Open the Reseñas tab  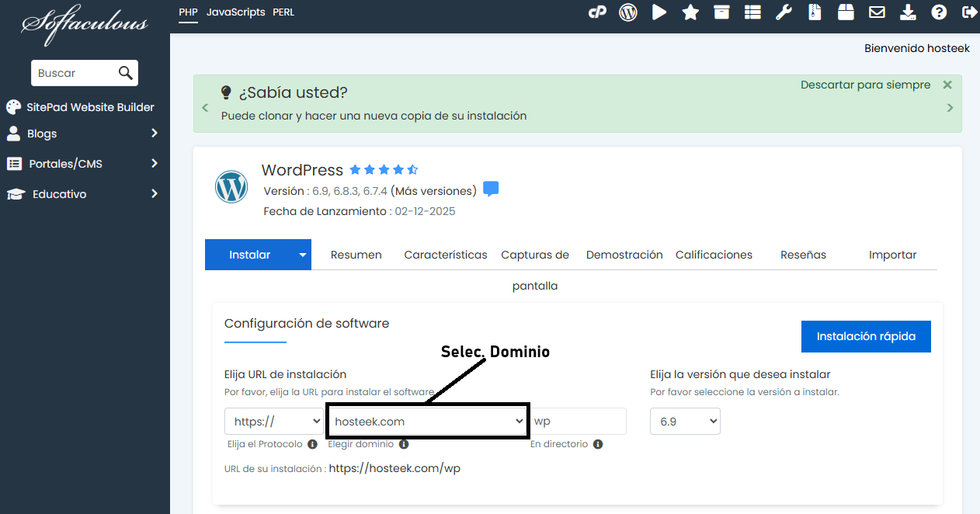click(x=803, y=255)
